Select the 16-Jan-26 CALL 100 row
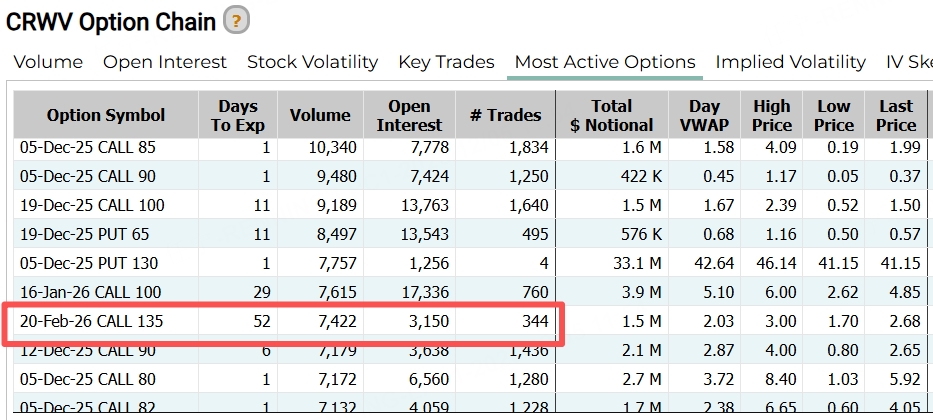 [92, 292]
